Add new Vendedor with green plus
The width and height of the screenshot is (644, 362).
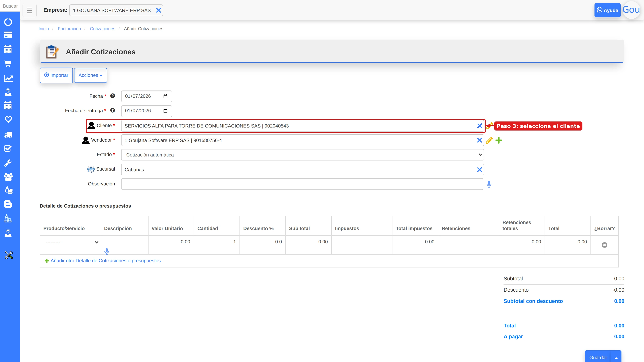click(x=499, y=140)
